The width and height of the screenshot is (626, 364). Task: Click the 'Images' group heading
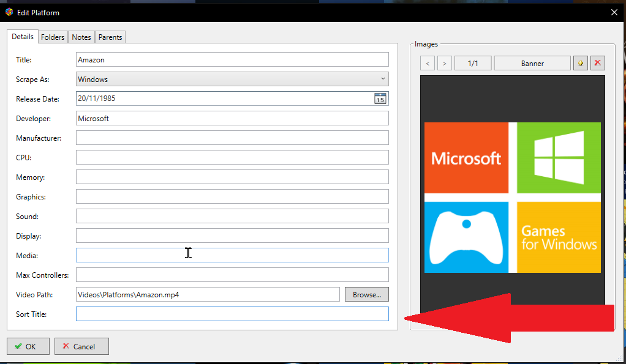[426, 44]
